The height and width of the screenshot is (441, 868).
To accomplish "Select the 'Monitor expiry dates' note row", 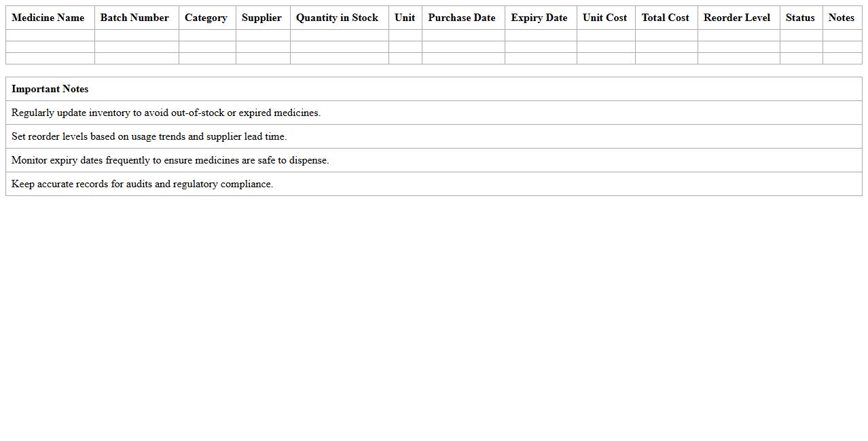I will point(170,160).
